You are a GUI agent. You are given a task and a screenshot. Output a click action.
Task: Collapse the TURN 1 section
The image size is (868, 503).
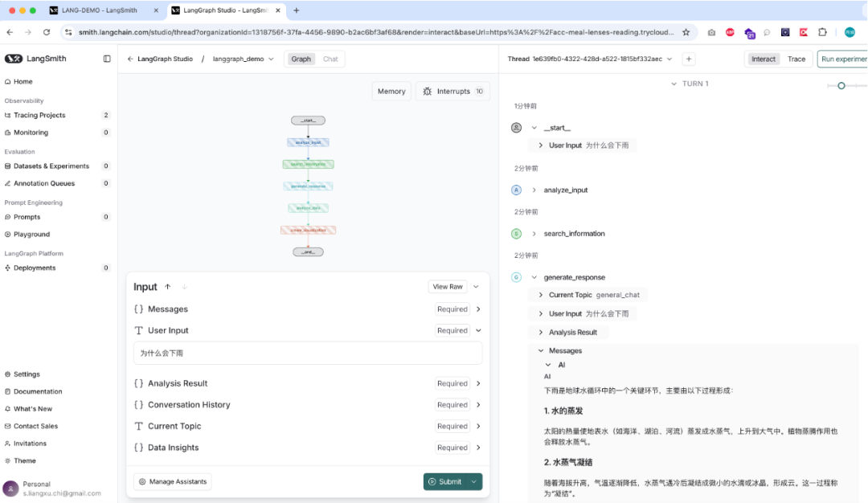coord(674,84)
